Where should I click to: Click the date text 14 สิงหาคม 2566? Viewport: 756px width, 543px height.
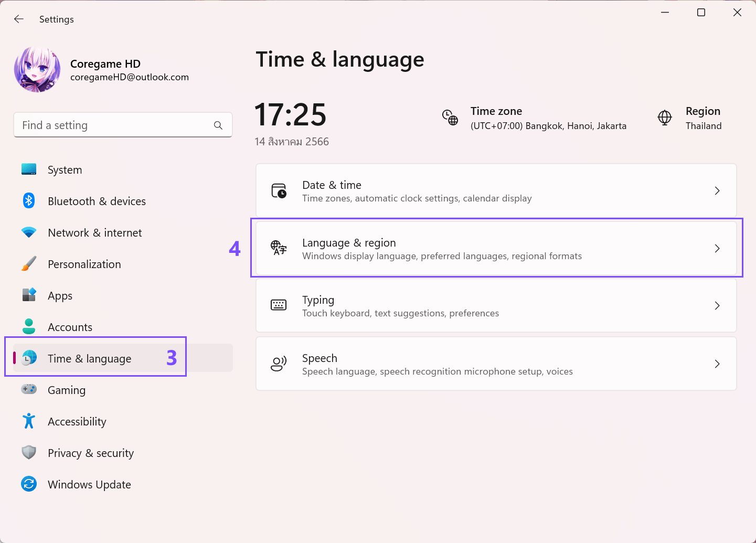[x=292, y=142]
